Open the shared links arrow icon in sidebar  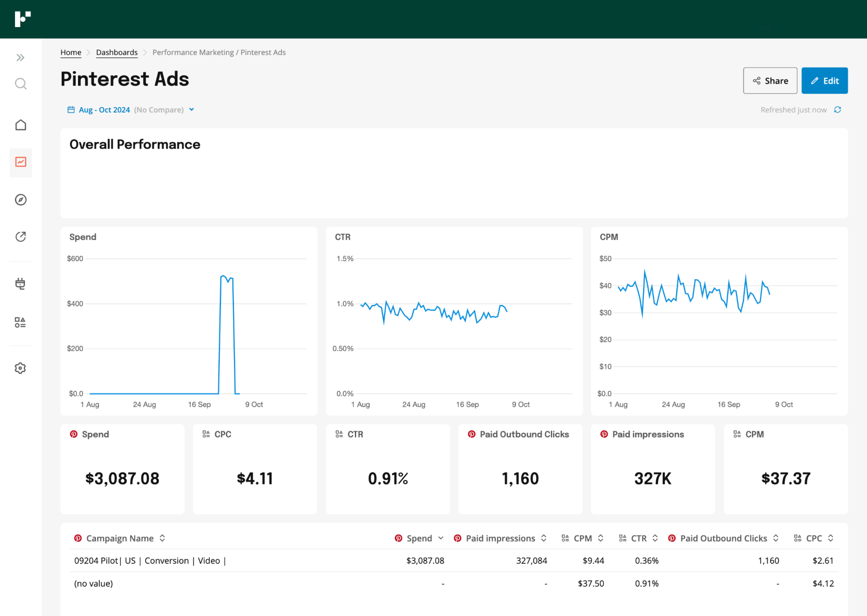(x=20, y=236)
